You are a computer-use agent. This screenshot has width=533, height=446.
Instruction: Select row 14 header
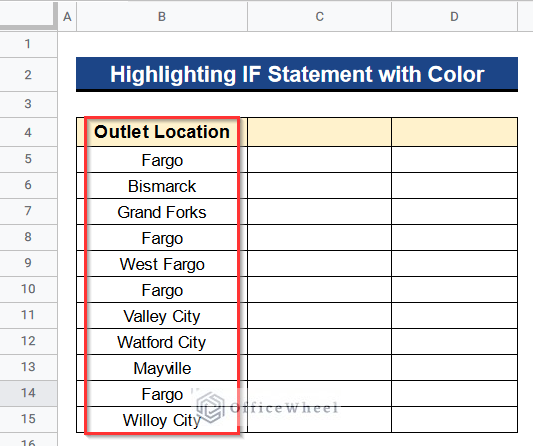click(x=28, y=393)
